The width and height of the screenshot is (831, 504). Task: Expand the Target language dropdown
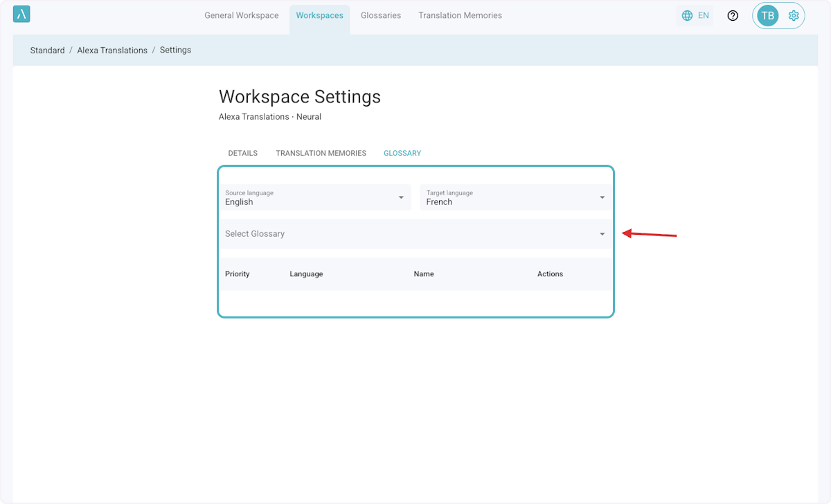click(516, 197)
